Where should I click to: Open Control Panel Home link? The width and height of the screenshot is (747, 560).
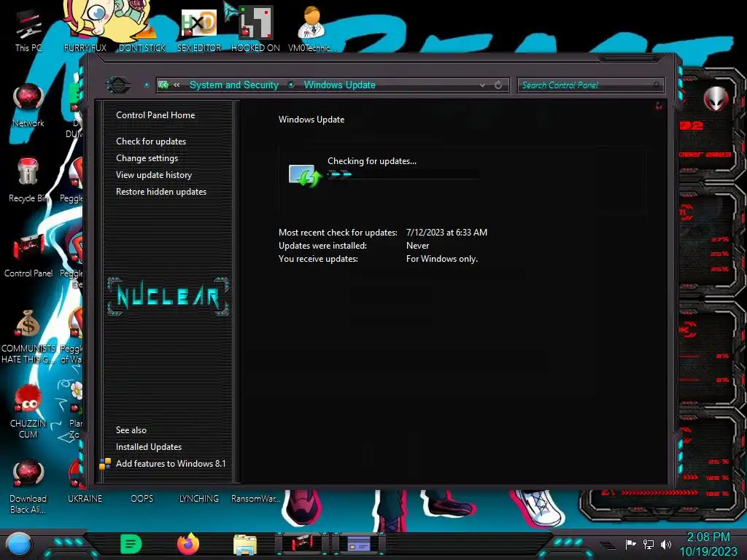pos(155,114)
